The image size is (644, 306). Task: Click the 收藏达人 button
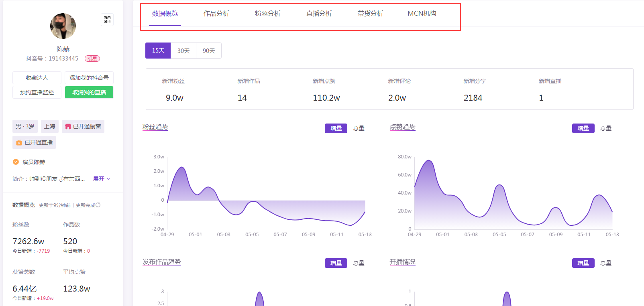pos(37,78)
